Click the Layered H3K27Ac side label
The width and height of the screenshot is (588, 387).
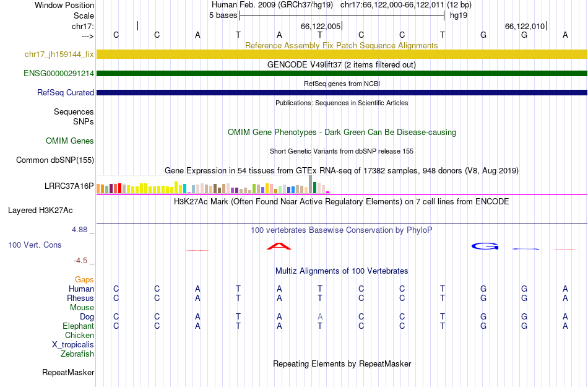click(x=40, y=211)
